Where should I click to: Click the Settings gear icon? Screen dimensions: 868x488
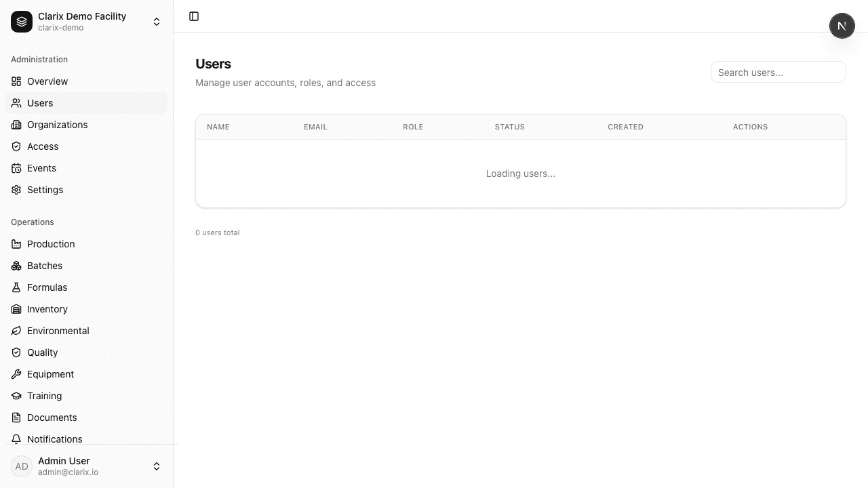point(16,190)
